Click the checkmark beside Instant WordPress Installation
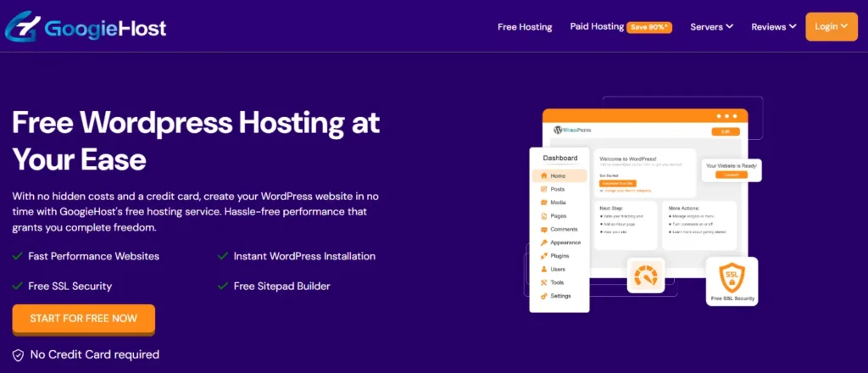 pyautogui.click(x=222, y=256)
